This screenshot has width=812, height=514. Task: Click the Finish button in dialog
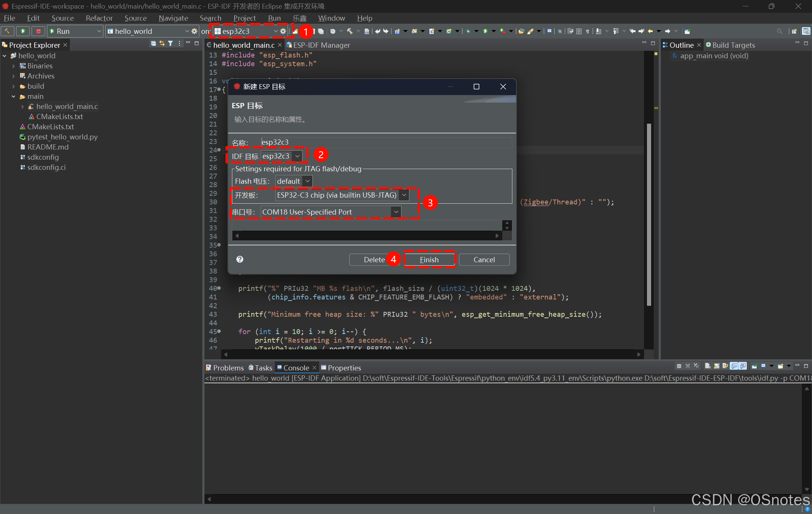429,260
